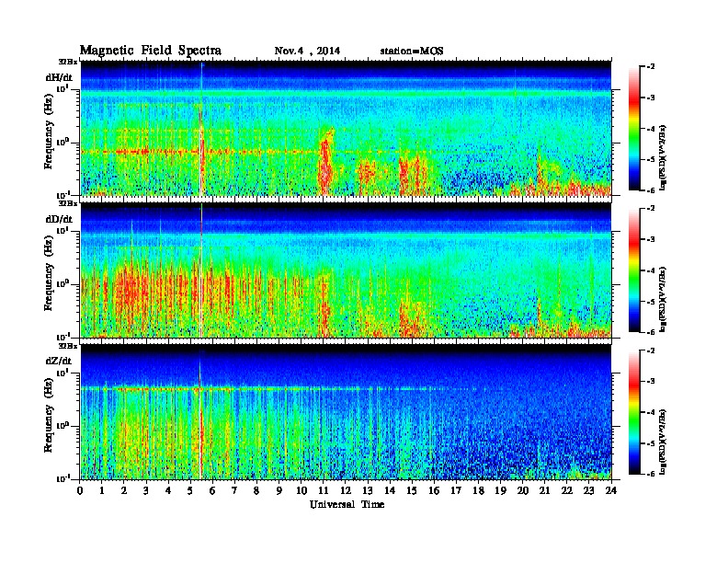Click the color bar beside dZ/dt panel
This screenshot has width=728, height=563.
pos(633,412)
